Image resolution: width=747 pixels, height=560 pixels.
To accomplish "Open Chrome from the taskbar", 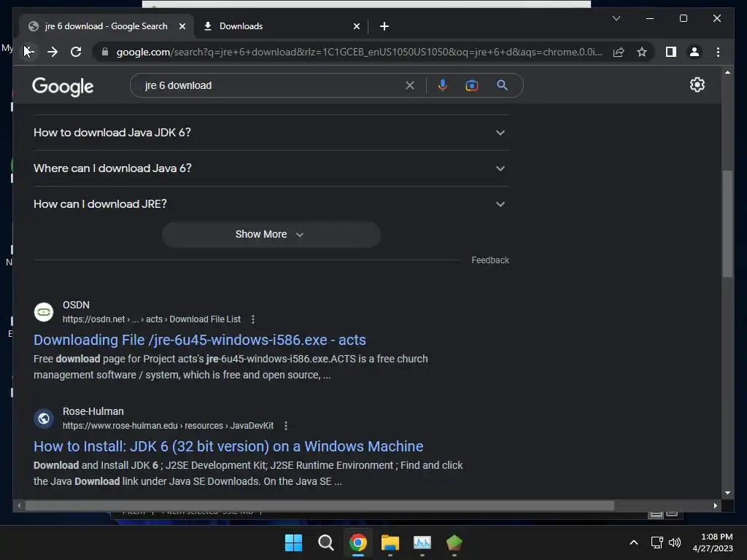I will [x=358, y=542].
